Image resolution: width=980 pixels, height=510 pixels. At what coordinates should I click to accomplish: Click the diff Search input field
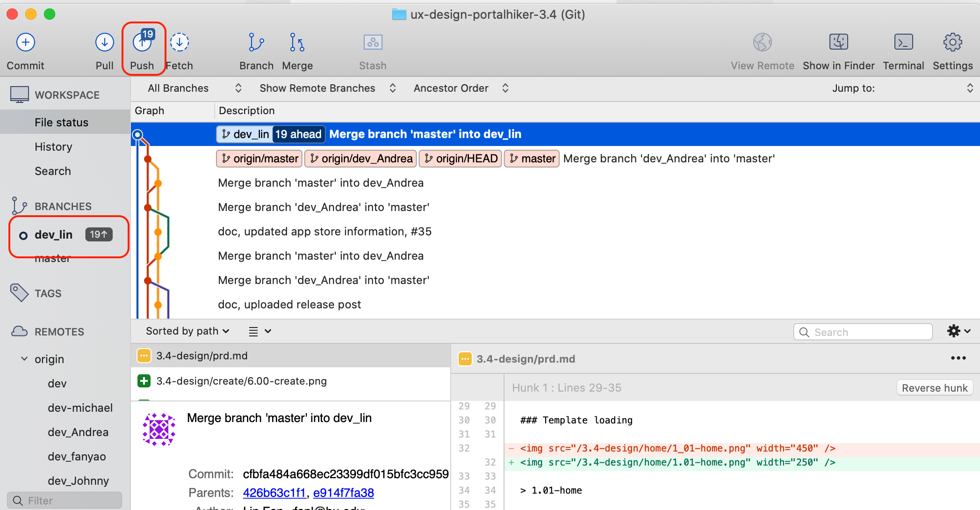[x=863, y=332]
